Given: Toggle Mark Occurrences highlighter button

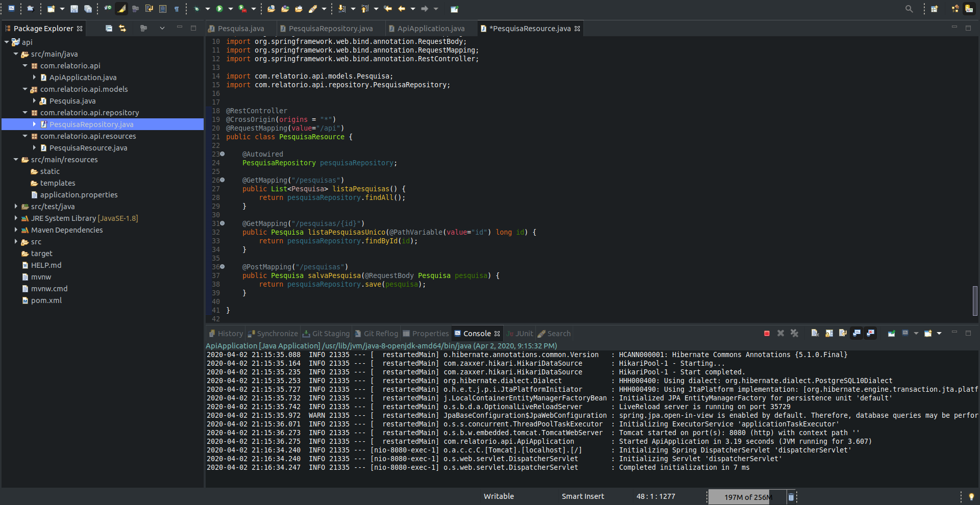Looking at the screenshot, I should pyautogui.click(x=121, y=9).
